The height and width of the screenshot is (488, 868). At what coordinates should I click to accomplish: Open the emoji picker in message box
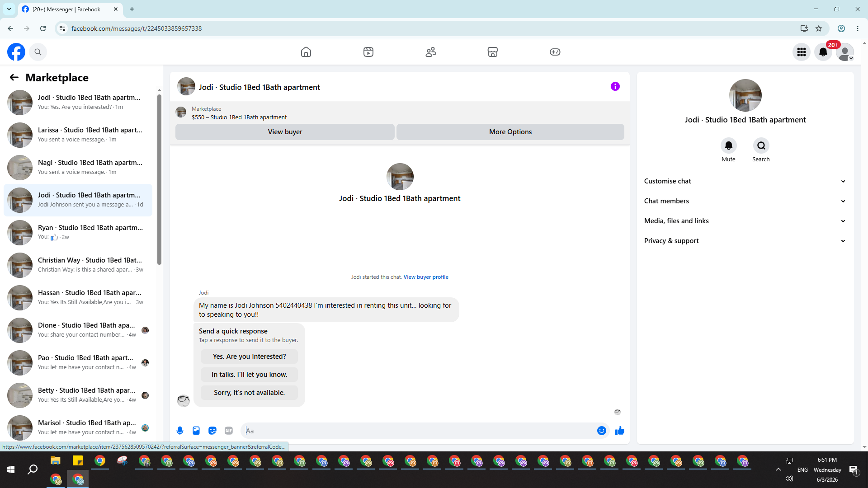click(602, 431)
